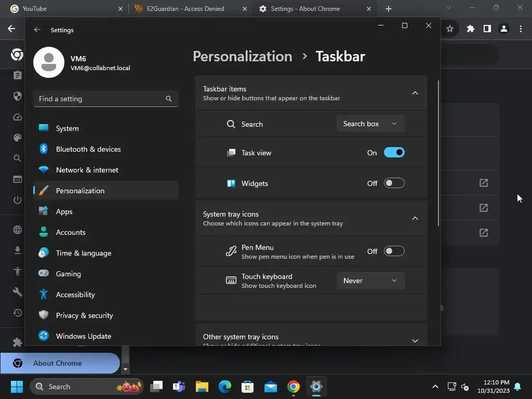Launch Microsoft Edge from the taskbar
Screen dimensions: 532x399
click(x=224, y=387)
